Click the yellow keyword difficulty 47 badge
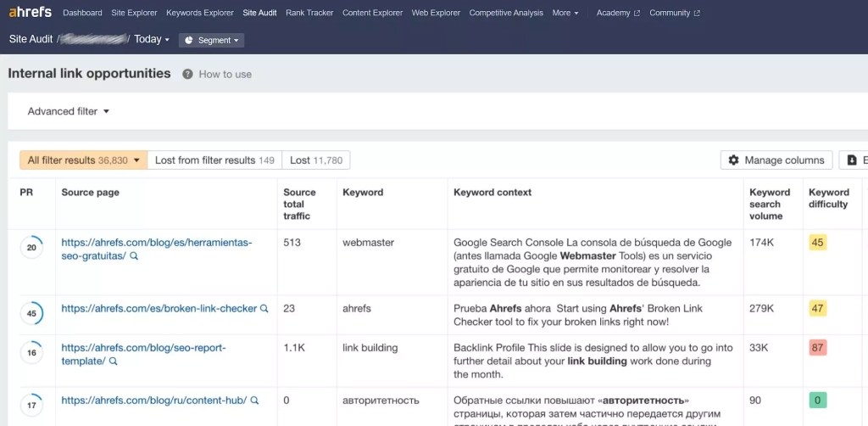Viewport: 868px width, 426px height. coord(818,309)
